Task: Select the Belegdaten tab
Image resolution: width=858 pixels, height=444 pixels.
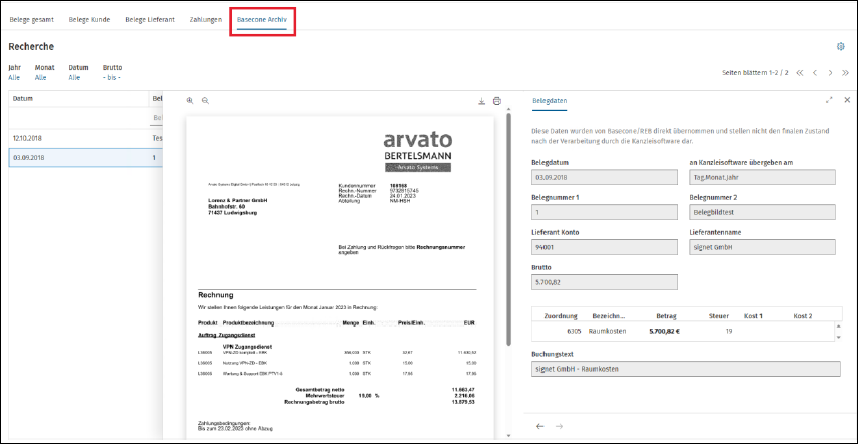Action: click(x=549, y=101)
